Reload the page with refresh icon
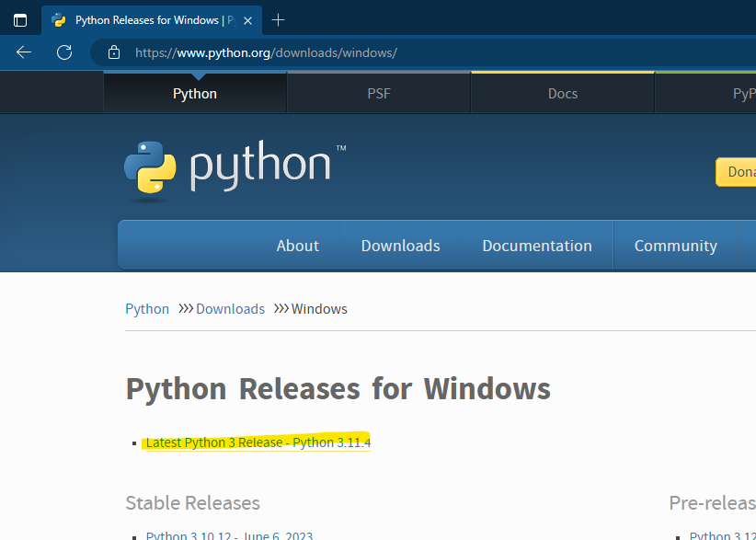Viewport: 756px width, 540px height. pos(64,52)
